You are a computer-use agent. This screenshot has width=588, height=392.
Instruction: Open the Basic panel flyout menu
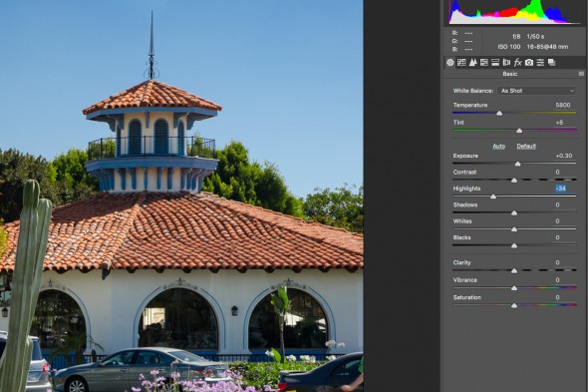581,74
